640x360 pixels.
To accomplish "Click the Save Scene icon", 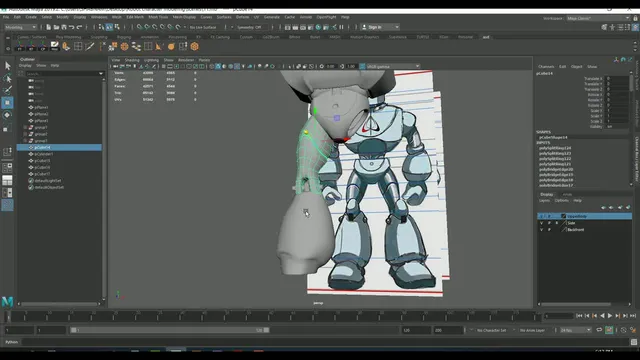I will pyautogui.click(x=64, y=27).
